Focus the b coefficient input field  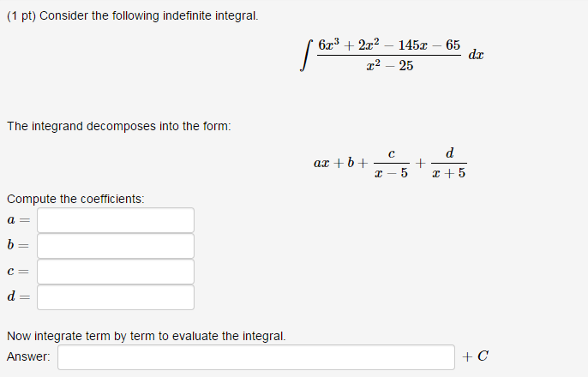click(116, 246)
